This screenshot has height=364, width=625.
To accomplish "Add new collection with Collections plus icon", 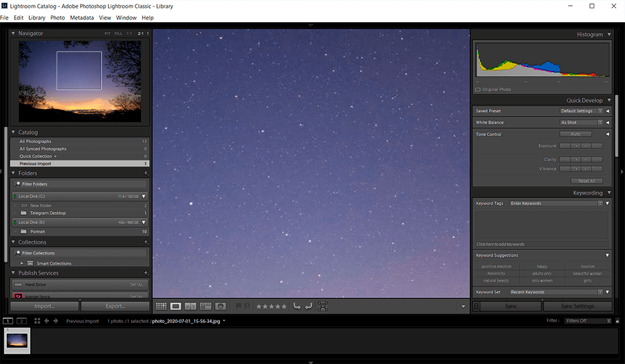I will click(146, 242).
